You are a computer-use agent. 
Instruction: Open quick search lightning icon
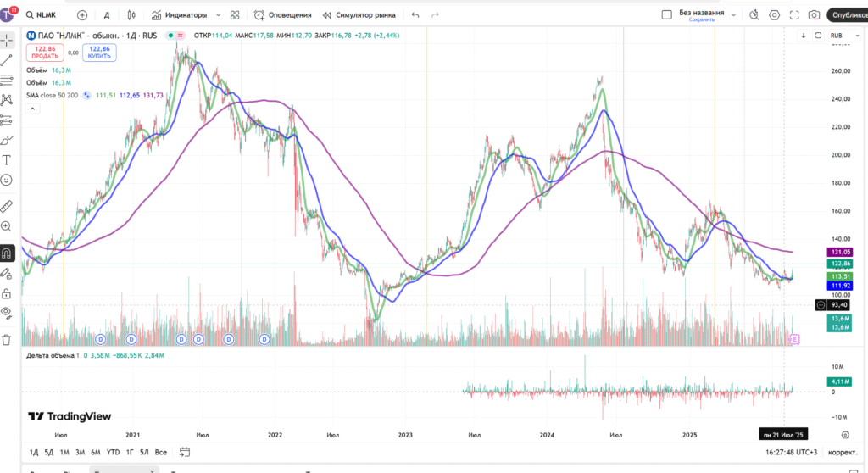click(754, 15)
